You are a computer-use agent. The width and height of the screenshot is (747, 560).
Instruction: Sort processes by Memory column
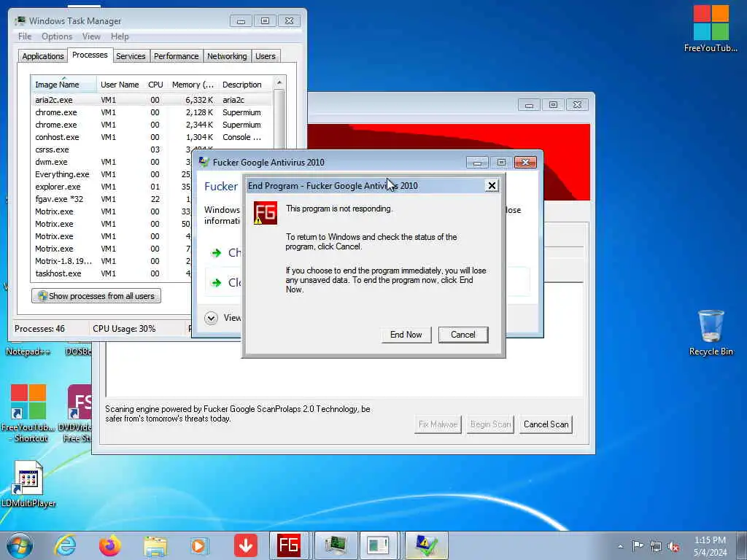(x=193, y=85)
